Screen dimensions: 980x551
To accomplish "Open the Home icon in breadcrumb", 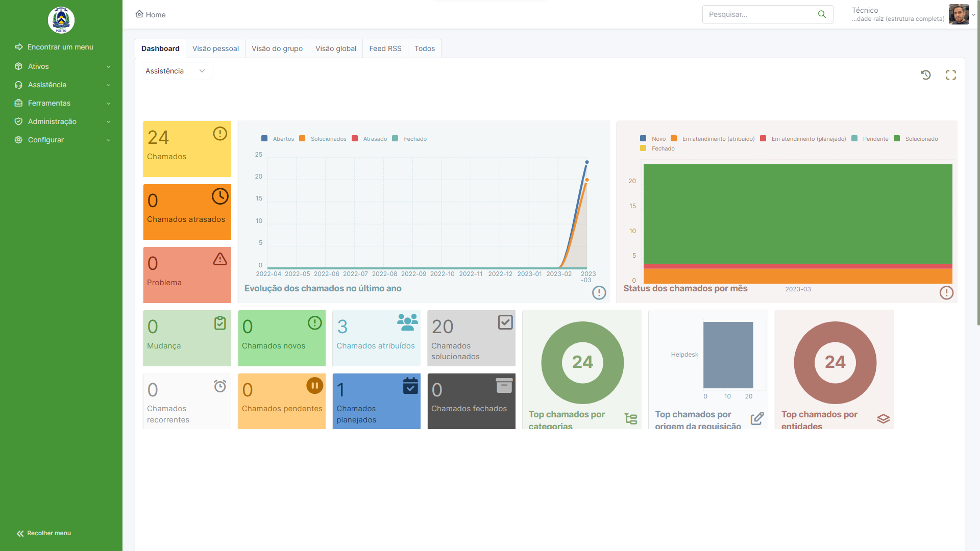I will tap(139, 14).
